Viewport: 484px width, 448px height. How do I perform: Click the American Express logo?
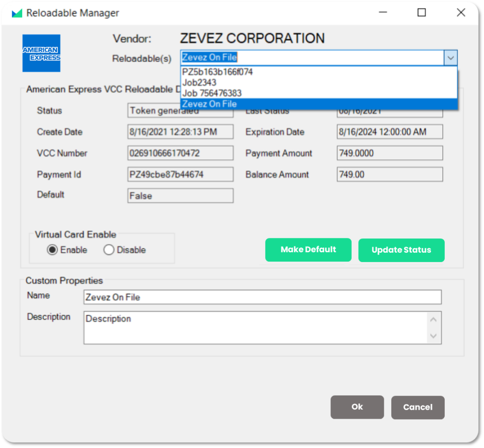pos(42,53)
